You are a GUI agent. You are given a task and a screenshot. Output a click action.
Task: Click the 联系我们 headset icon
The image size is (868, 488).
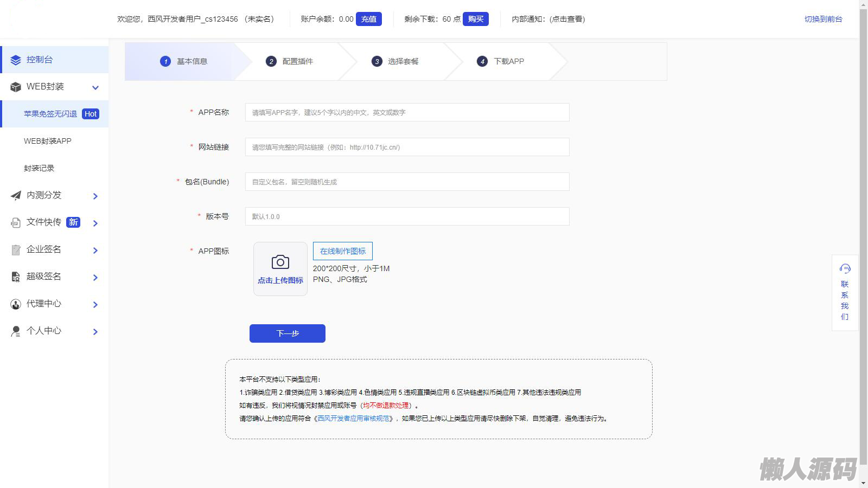pyautogui.click(x=845, y=268)
